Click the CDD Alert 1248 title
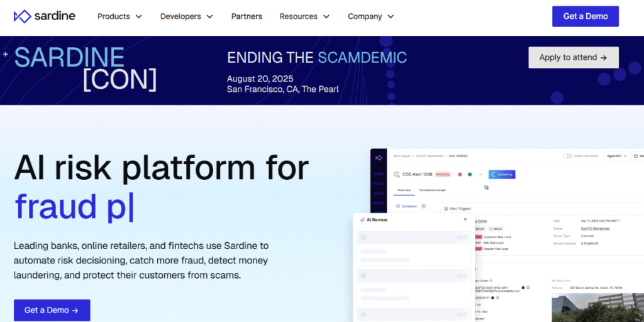 pyautogui.click(x=417, y=175)
